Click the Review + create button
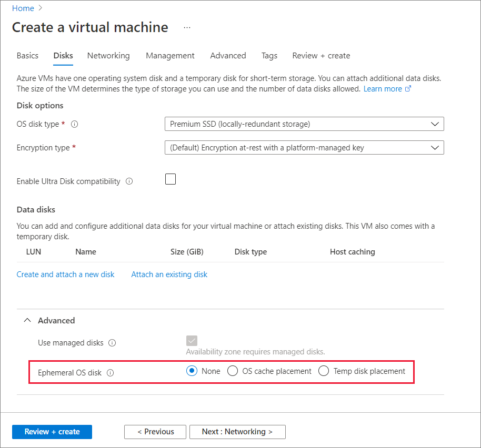Screen dimensions: 481x448 point(52,432)
